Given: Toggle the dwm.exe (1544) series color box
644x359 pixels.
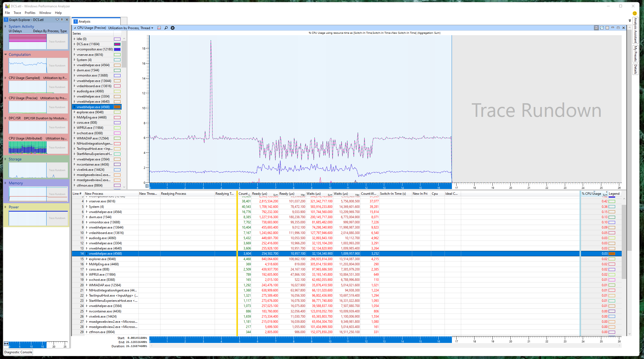Looking at the screenshot, I should (x=117, y=70).
